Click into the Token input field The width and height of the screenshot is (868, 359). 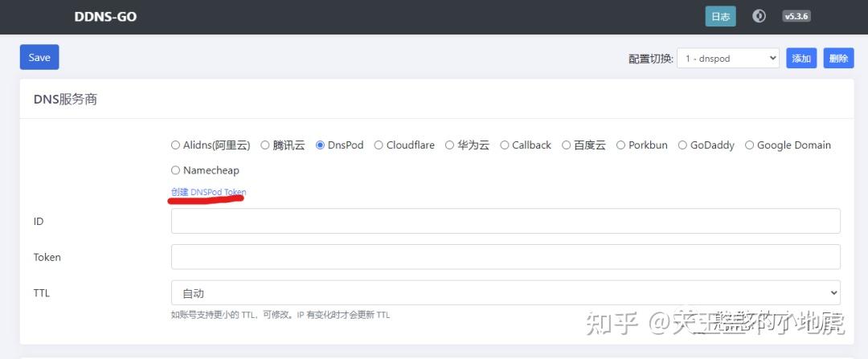[x=506, y=257]
